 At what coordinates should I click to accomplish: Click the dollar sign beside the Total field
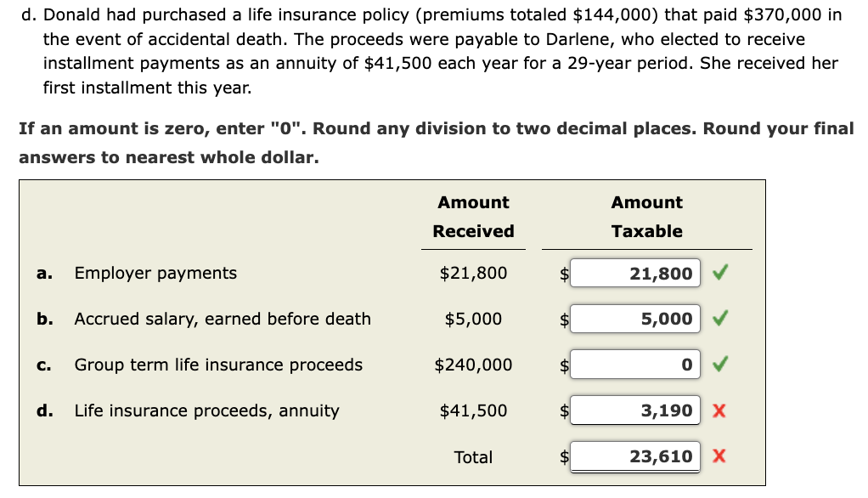(561, 456)
